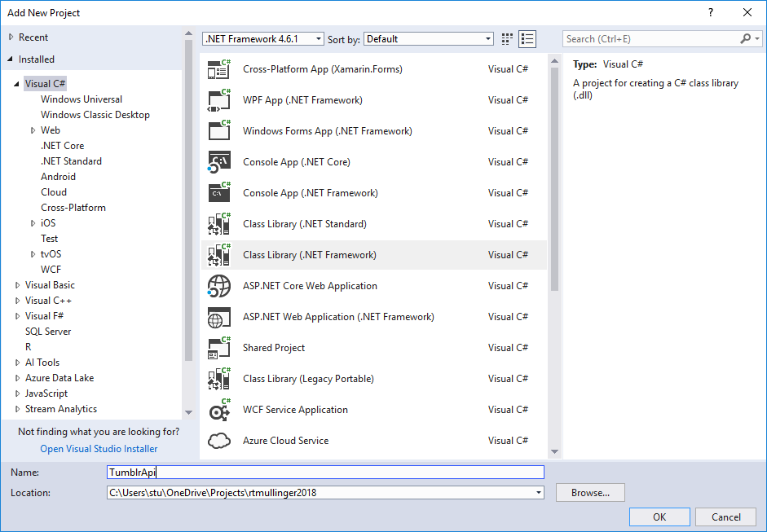
Task: Select SQL Server category
Action: pyautogui.click(x=48, y=332)
